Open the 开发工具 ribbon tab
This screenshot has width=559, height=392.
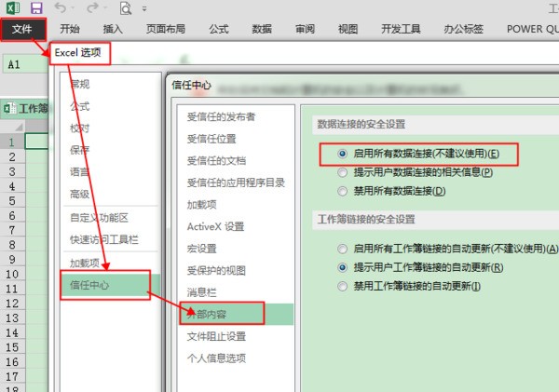(x=401, y=29)
